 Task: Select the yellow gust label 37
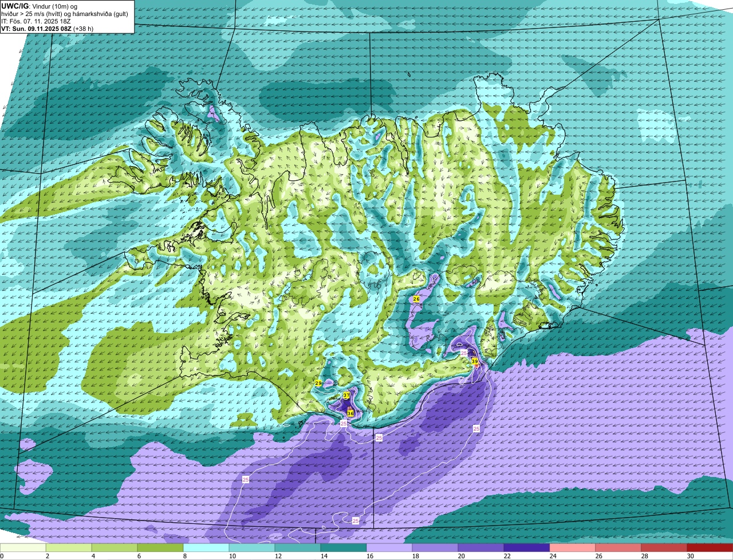pos(346,396)
